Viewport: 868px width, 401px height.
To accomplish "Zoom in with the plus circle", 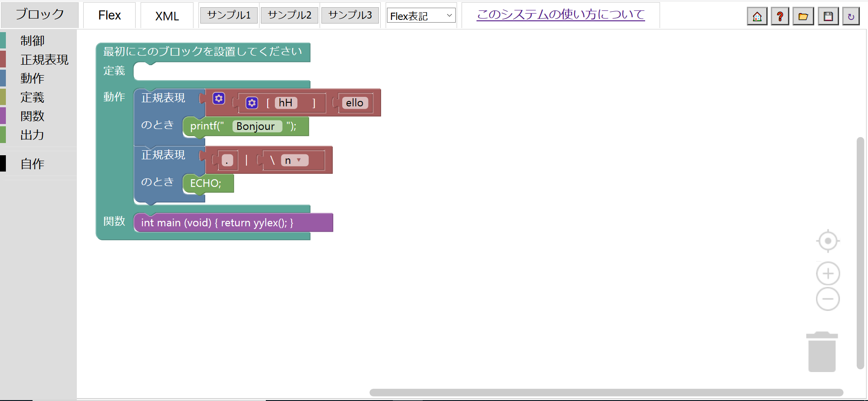I will tap(828, 274).
